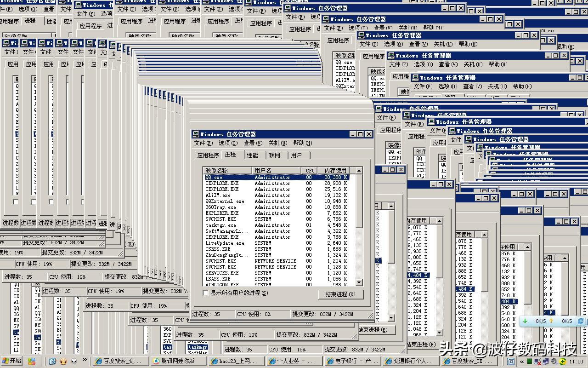Viewport: 588px width, 368px height.
Task: Click the orange face quick launch icon
Action: [x=63, y=362]
